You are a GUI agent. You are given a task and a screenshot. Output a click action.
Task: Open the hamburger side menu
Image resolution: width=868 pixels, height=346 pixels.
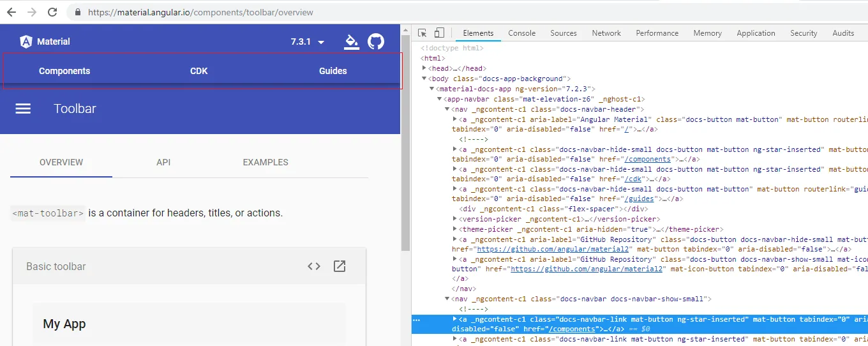[x=23, y=109]
